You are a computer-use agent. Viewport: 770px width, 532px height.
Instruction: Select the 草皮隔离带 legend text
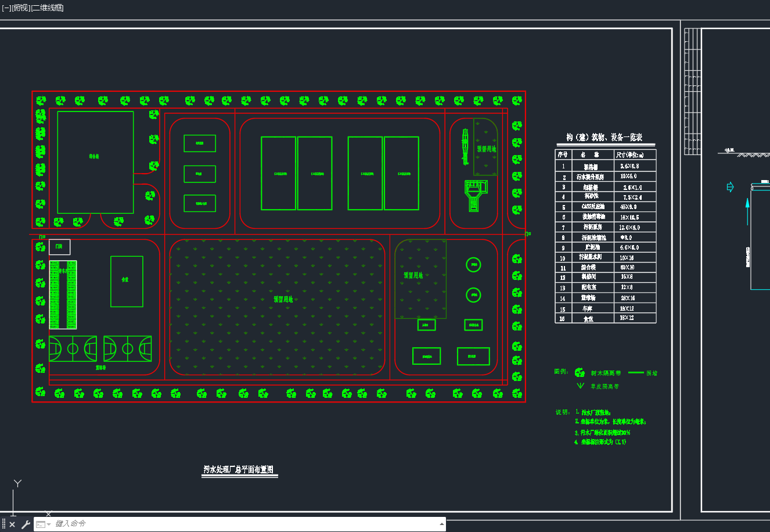605,386
